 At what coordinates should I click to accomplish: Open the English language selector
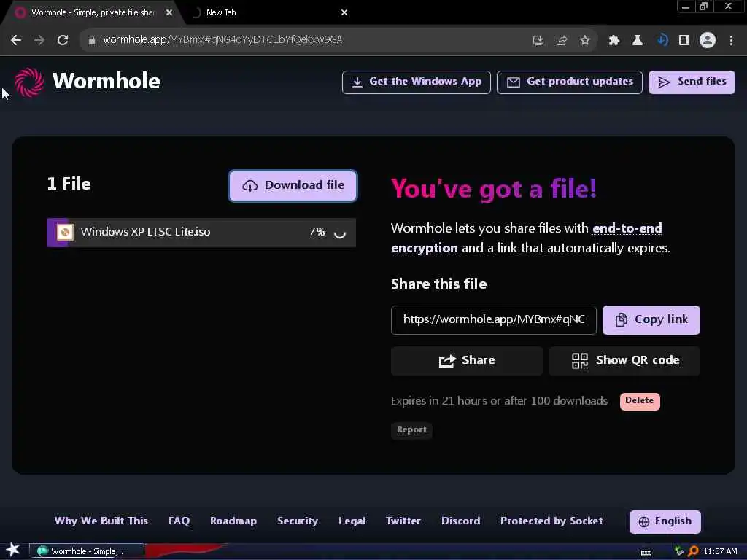665,522
